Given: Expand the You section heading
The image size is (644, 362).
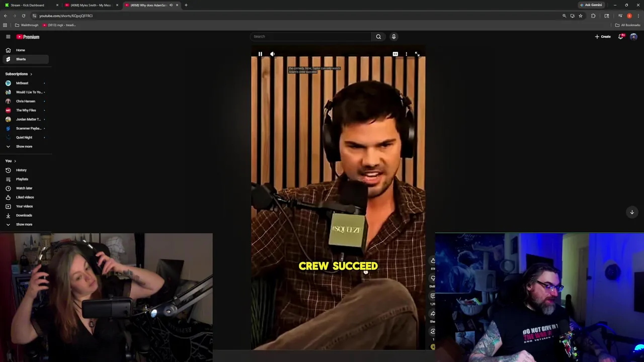Looking at the screenshot, I should (11, 161).
